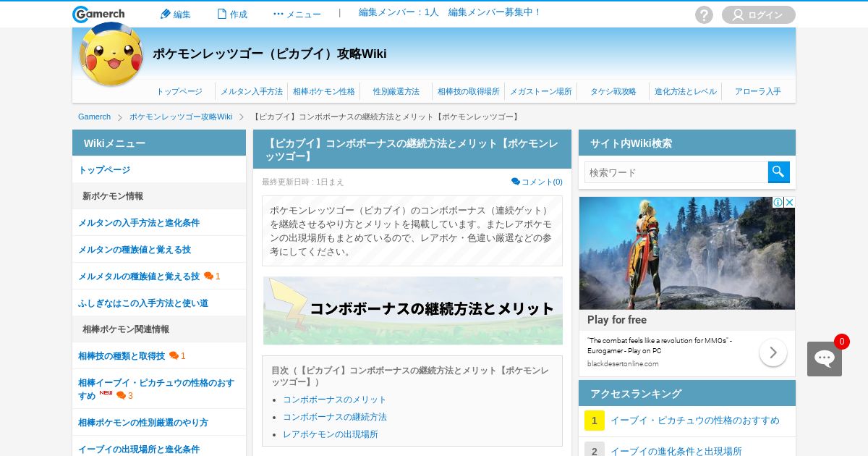Click comment bubble icon next to メルメタルの種族値
The width and height of the screenshot is (868, 456).
[208, 276]
